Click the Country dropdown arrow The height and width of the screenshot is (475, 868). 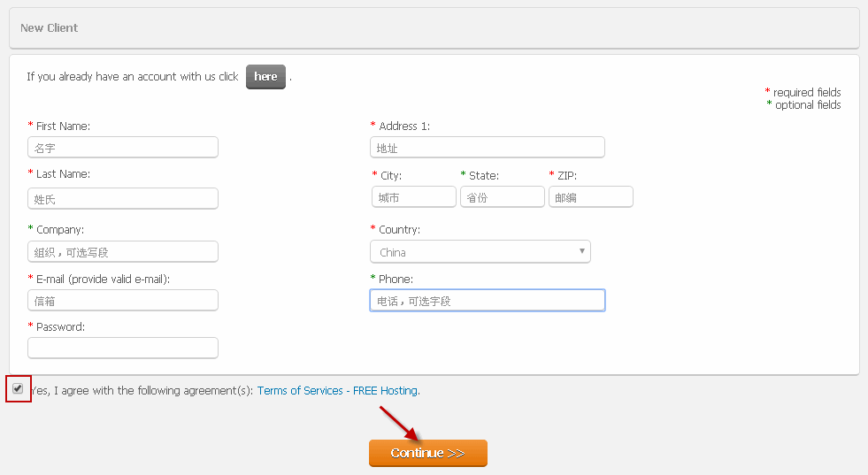pos(582,251)
